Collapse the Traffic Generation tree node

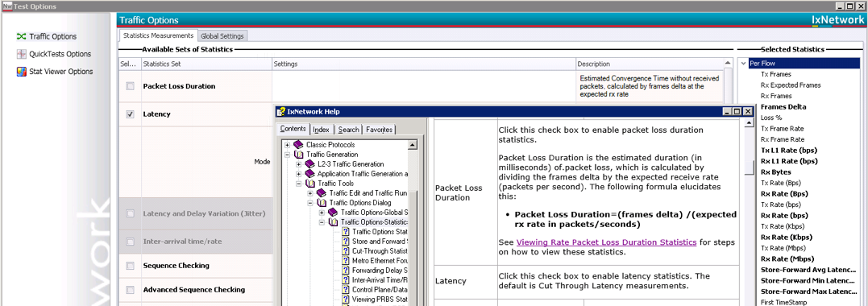click(x=287, y=155)
